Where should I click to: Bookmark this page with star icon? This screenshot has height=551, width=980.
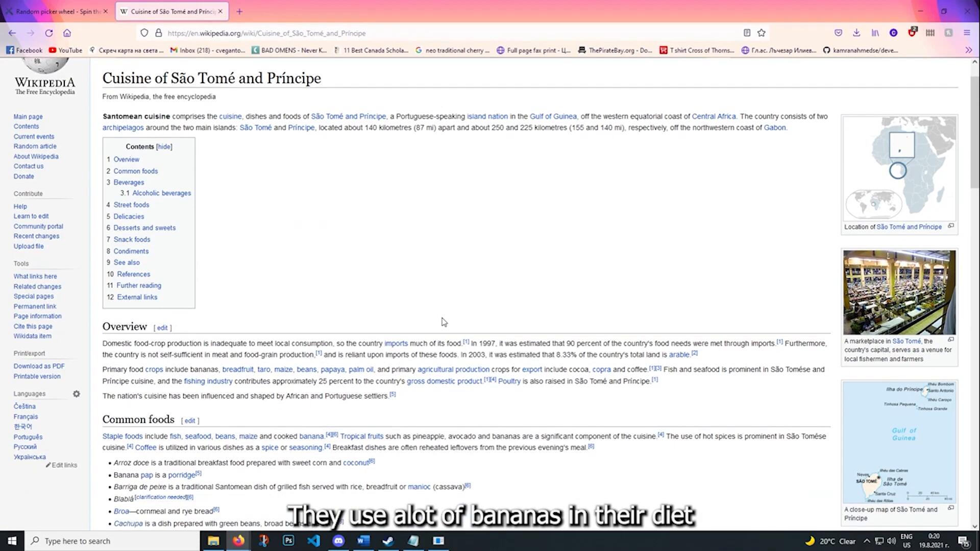tap(762, 33)
